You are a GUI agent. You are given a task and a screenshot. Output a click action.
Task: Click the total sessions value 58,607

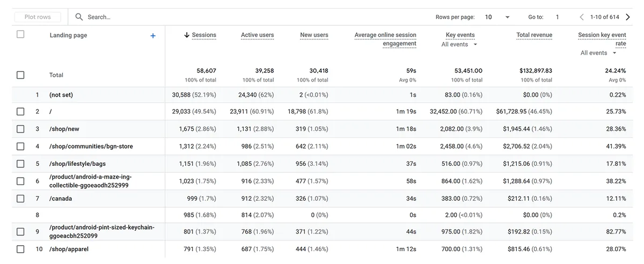[207, 71]
